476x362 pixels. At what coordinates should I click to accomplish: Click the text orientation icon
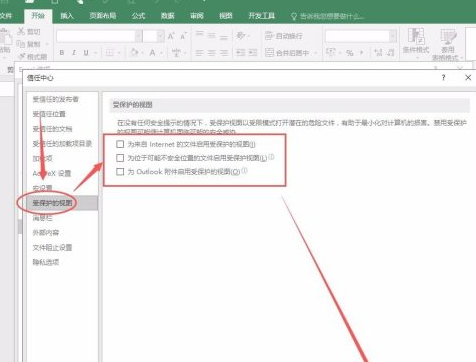[x=241, y=35]
